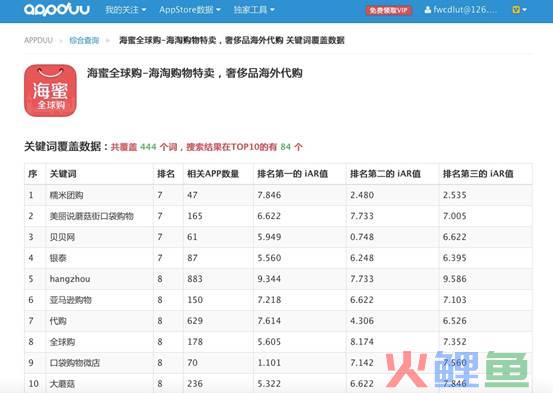Click the 海蜜全球购 red app icon
553x393 pixels.
50,90
